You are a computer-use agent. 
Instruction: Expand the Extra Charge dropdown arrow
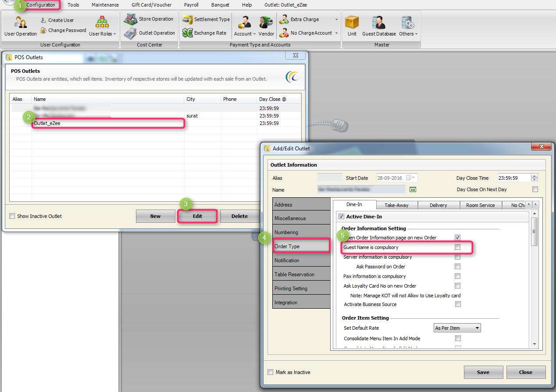(336, 20)
